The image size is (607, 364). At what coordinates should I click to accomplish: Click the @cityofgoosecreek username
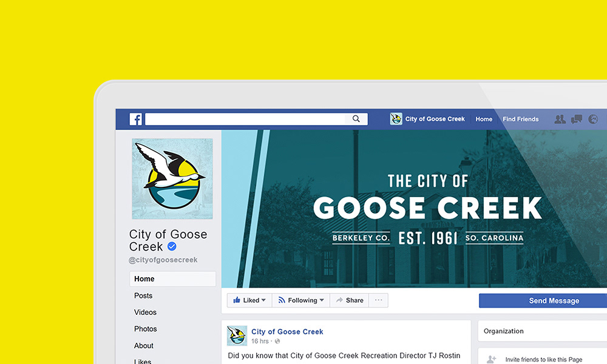(163, 260)
